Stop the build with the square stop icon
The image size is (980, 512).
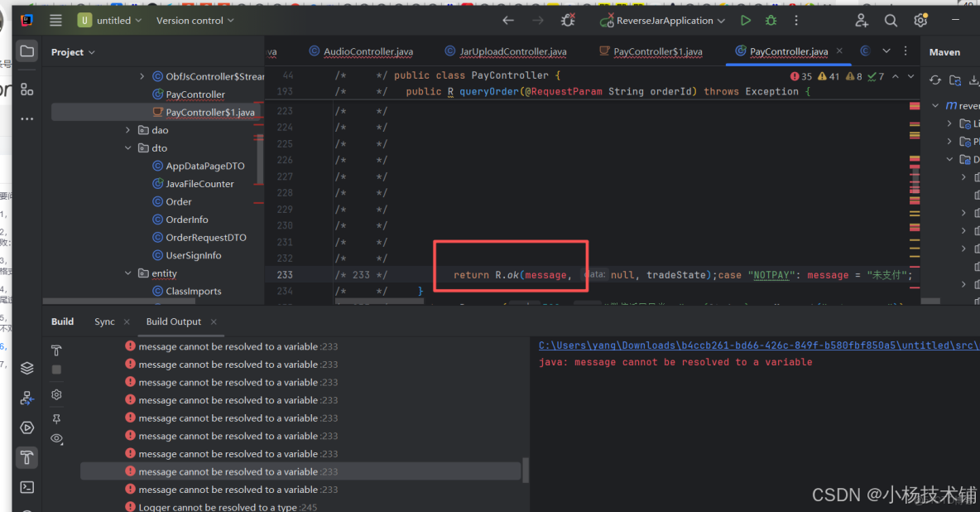pyautogui.click(x=56, y=370)
